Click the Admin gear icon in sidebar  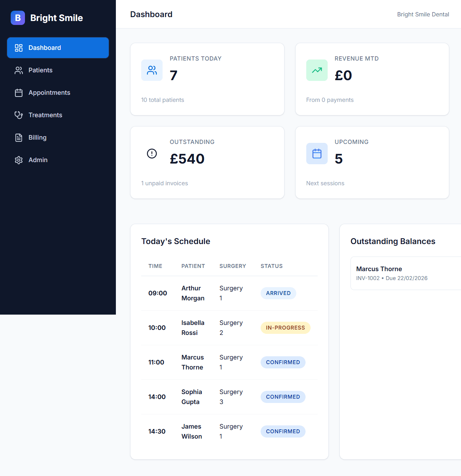(19, 160)
